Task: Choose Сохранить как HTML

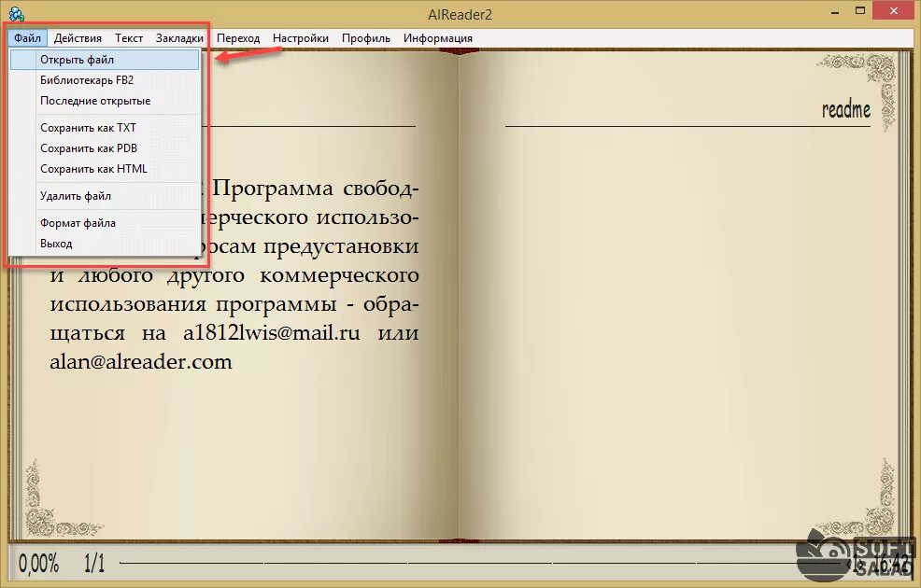Action: (105, 169)
